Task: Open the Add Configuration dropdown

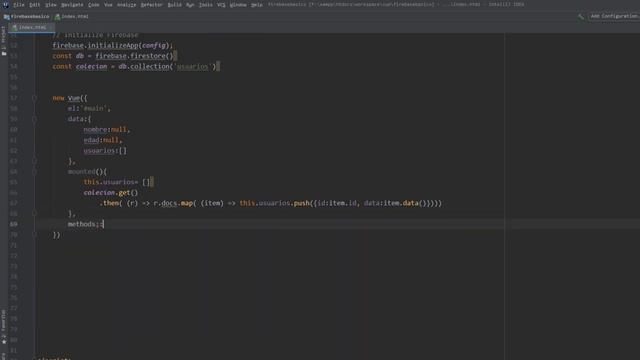Action: pyautogui.click(x=613, y=16)
